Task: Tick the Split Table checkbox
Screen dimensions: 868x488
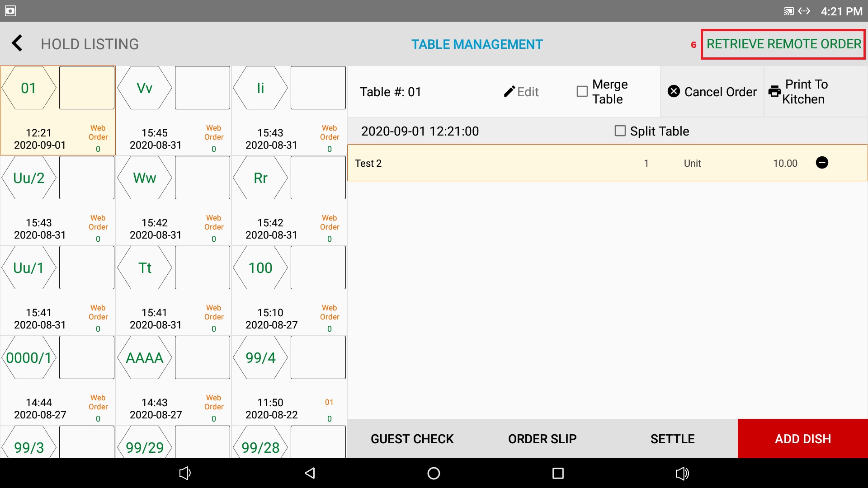Action: 620,131
